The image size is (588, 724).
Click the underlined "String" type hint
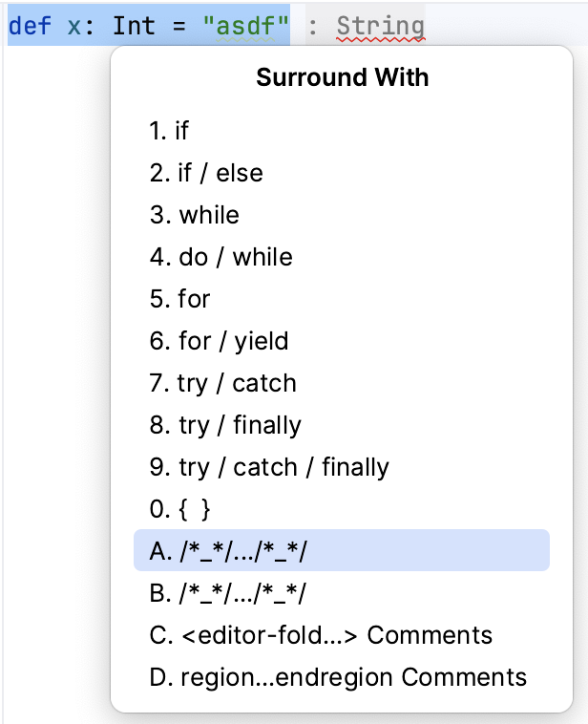tap(380, 27)
